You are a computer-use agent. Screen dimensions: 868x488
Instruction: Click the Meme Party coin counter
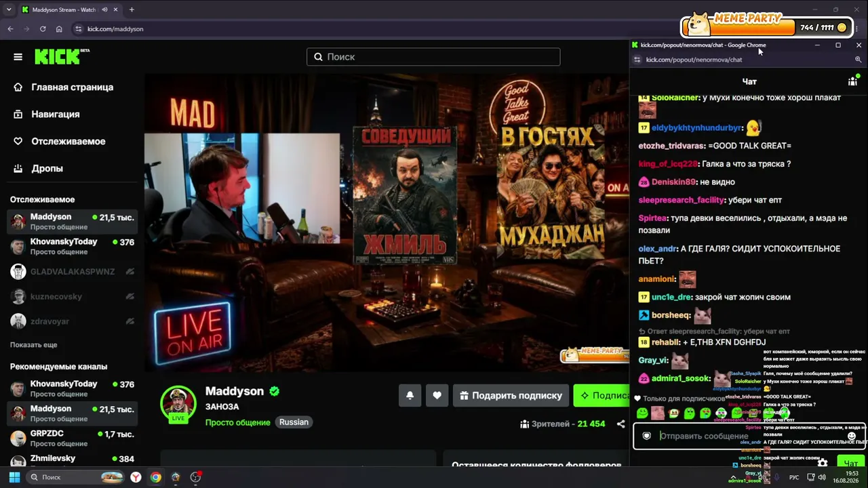824,27
